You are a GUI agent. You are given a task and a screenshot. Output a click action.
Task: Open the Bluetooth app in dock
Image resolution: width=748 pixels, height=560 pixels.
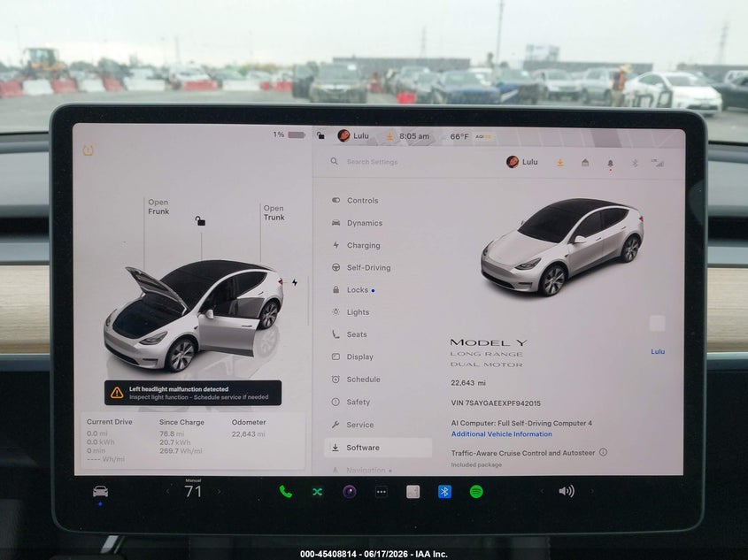444,491
